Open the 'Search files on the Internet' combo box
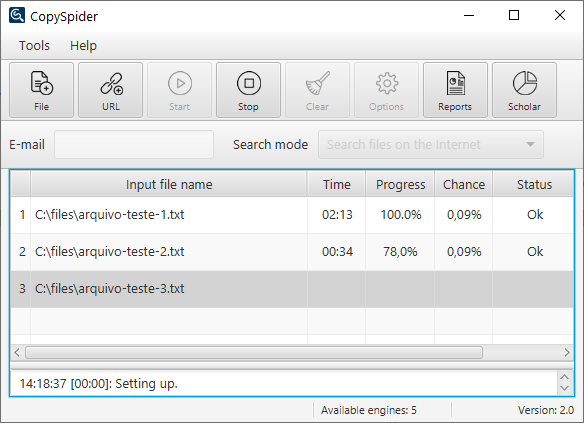 (431, 144)
